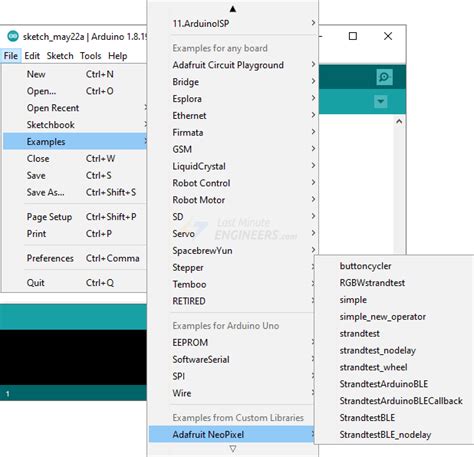Open the Sketch menu

click(x=60, y=56)
